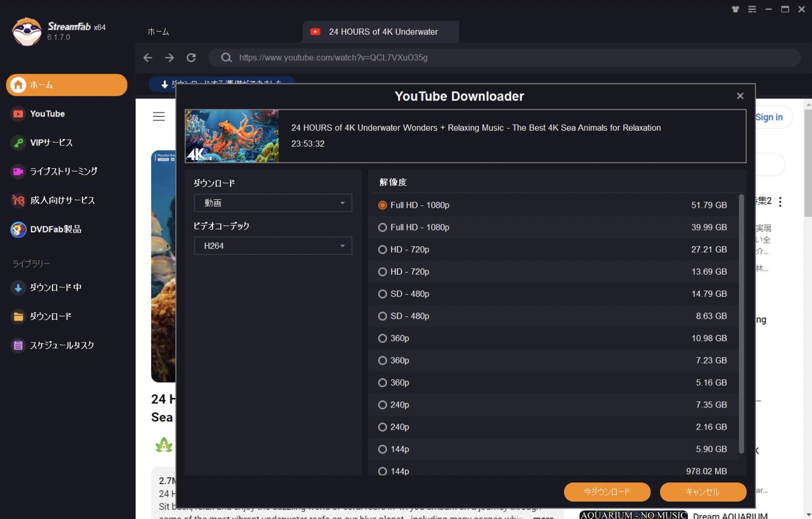Open the title bar hamburger menu icon
The image size is (812, 519).
pos(752,9)
